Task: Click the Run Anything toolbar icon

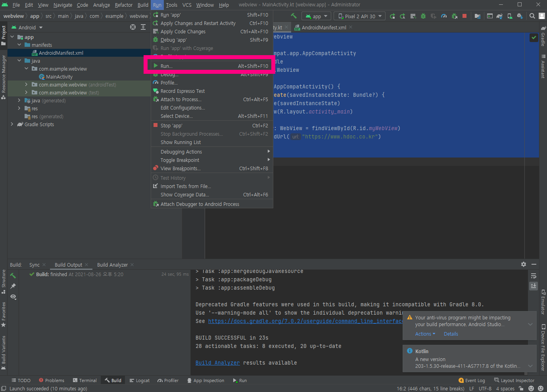Action: pyautogui.click(x=490, y=16)
